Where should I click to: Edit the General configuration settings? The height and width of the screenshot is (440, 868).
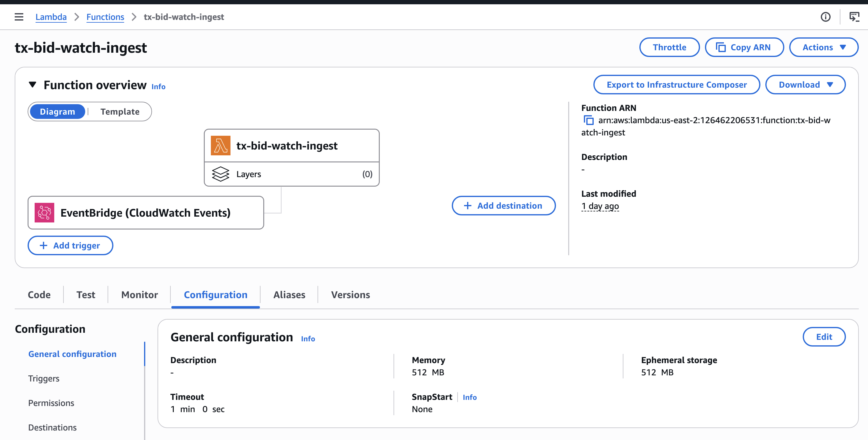(824, 336)
